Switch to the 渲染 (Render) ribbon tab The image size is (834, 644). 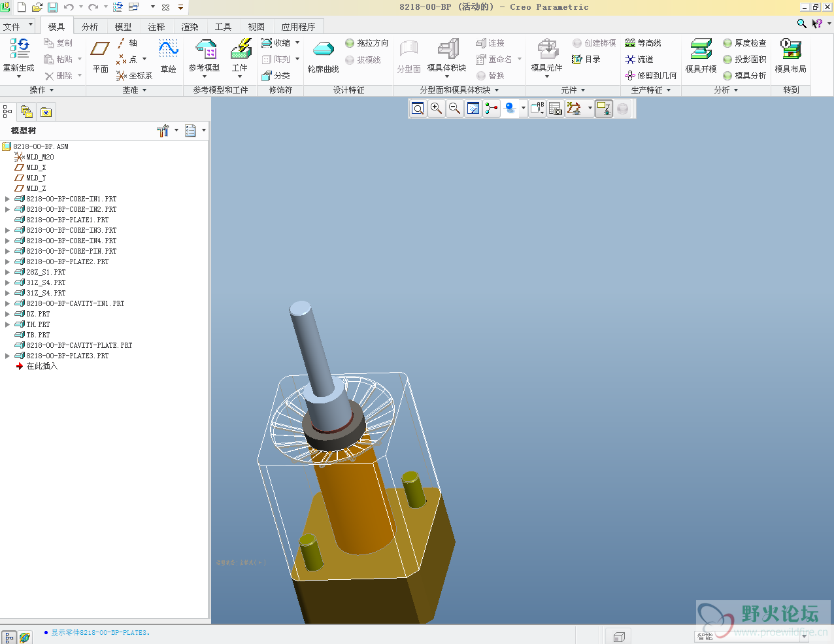pyautogui.click(x=190, y=27)
